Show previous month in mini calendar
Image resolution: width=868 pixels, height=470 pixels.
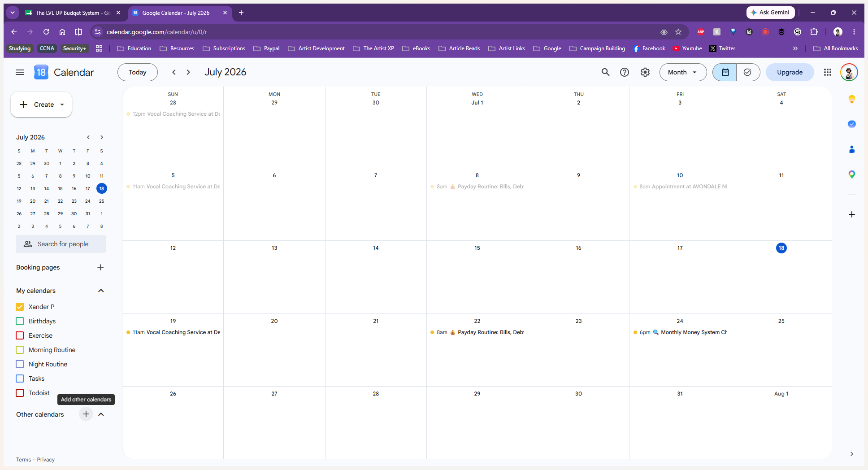pos(88,137)
